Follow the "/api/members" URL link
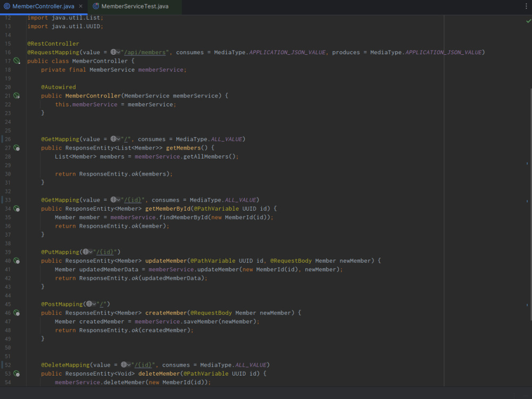Image resolution: width=532 pixels, height=399 pixels. pos(145,53)
